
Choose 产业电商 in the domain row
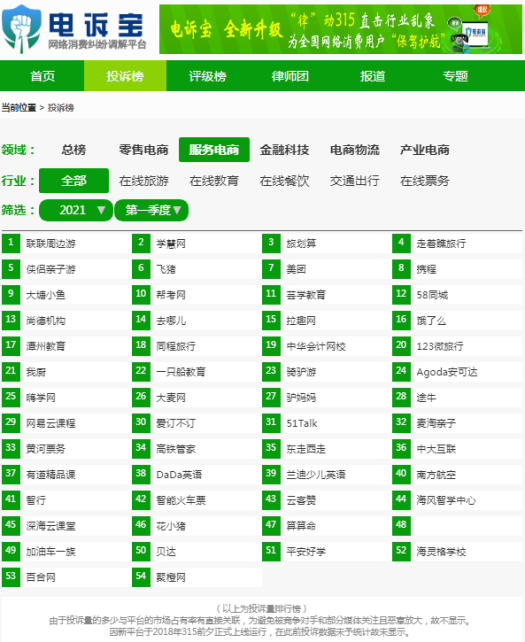425,150
